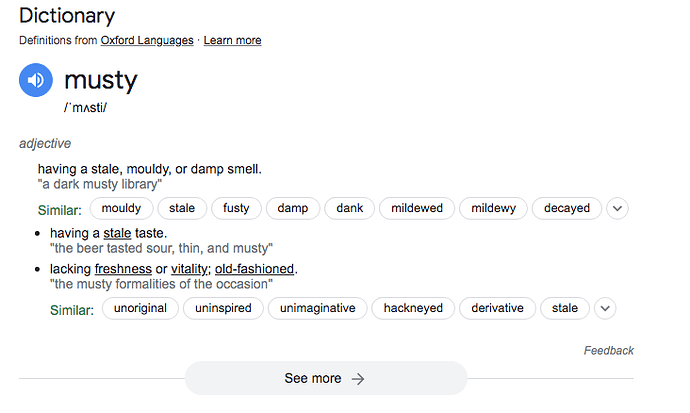Choose the dank synonym chip

[x=349, y=208]
